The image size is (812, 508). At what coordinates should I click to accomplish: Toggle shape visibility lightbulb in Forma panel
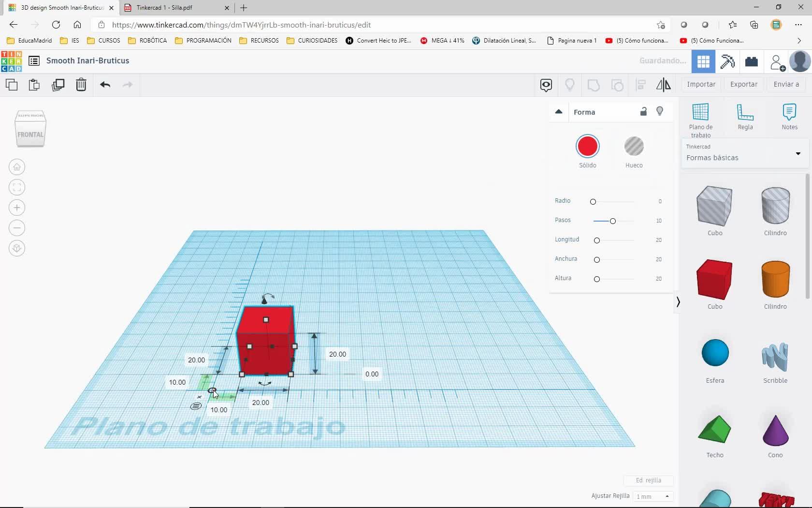pos(660,112)
